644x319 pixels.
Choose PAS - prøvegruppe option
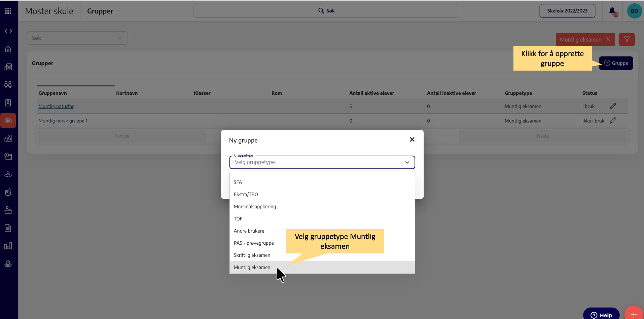[x=322, y=243]
